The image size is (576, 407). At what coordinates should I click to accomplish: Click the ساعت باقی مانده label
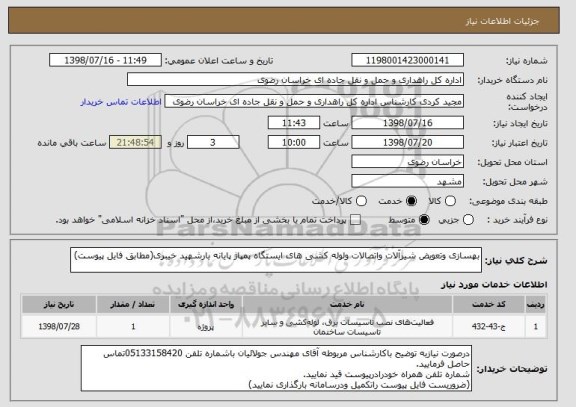[x=72, y=143]
